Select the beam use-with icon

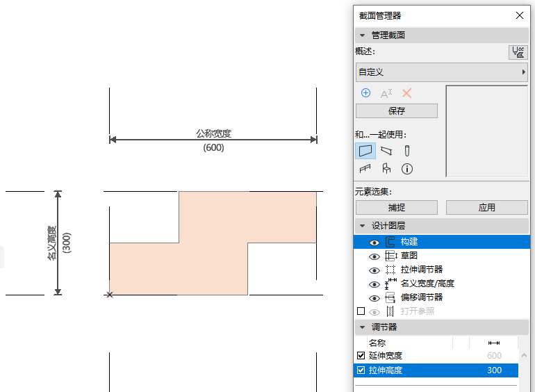386,151
